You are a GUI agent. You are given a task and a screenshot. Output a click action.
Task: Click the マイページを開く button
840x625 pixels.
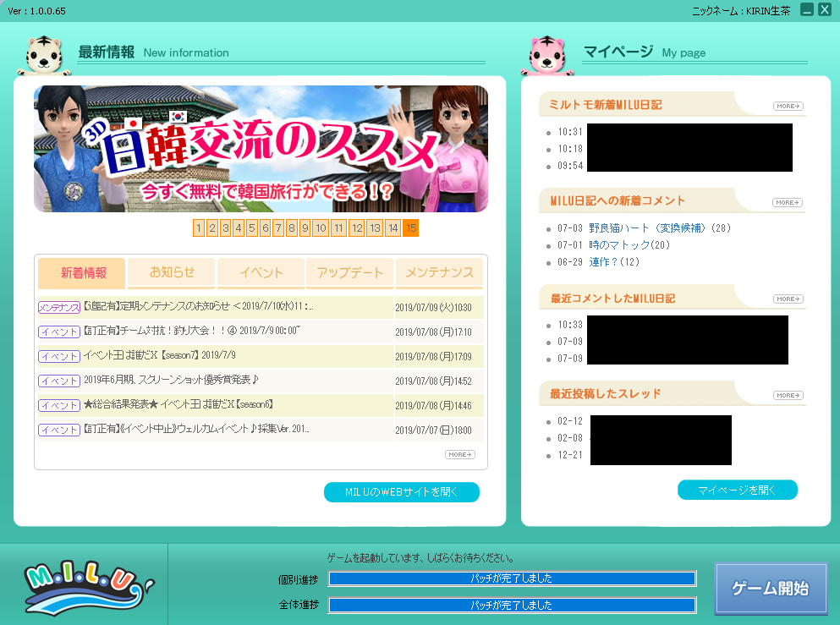click(737, 490)
